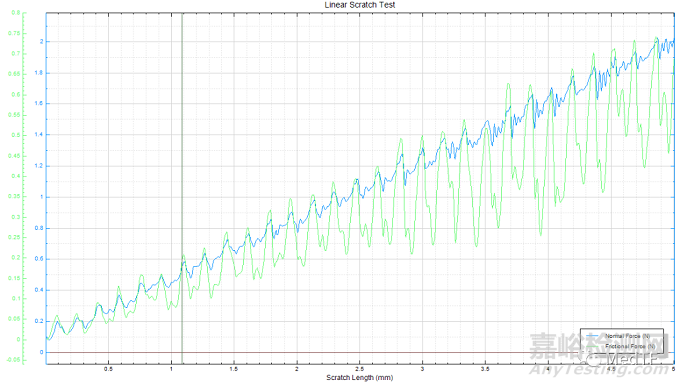Image resolution: width=680 pixels, height=387 pixels.
Task: Click the 3.5 tick on the x-axis
Action: point(485,369)
